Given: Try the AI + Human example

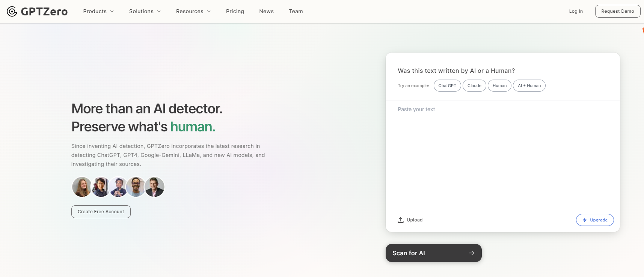Looking at the screenshot, I should coord(529,86).
